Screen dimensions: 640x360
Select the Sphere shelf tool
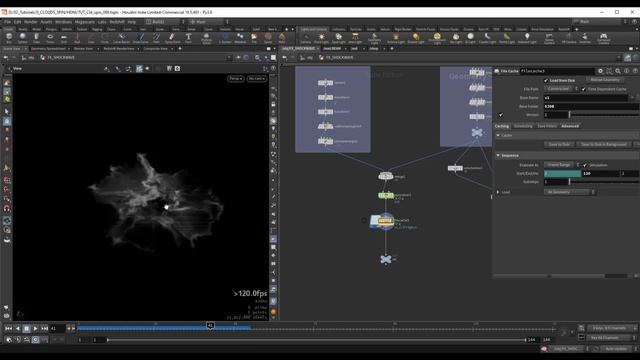(x=22, y=38)
